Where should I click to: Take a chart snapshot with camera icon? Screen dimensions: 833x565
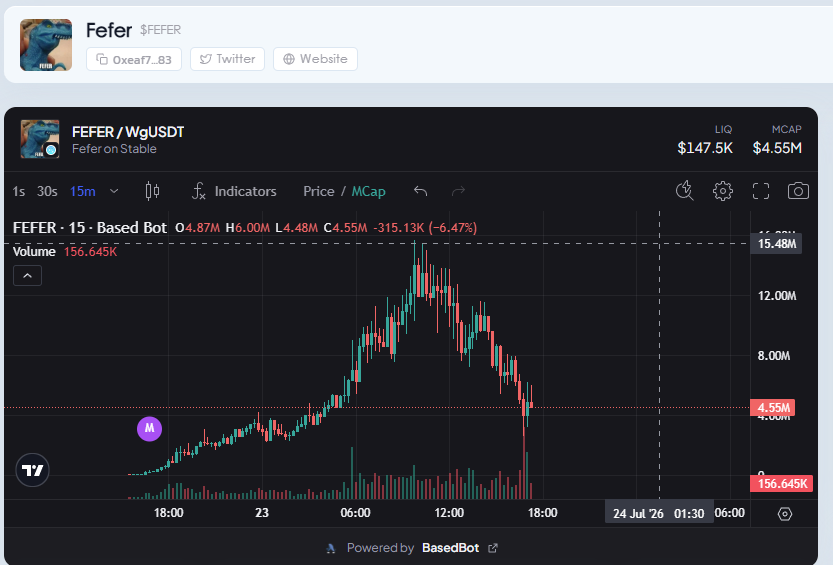tap(798, 191)
